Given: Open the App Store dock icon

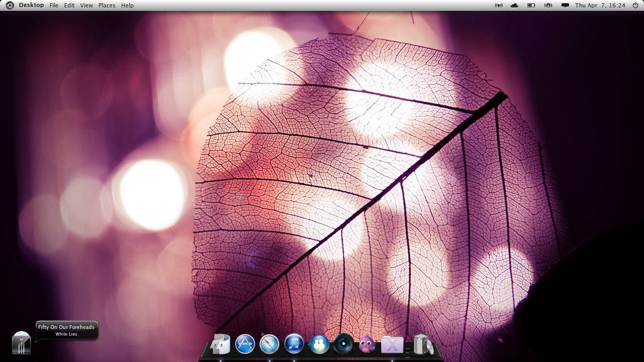Looking at the screenshot, I should (x=245, y=344).
